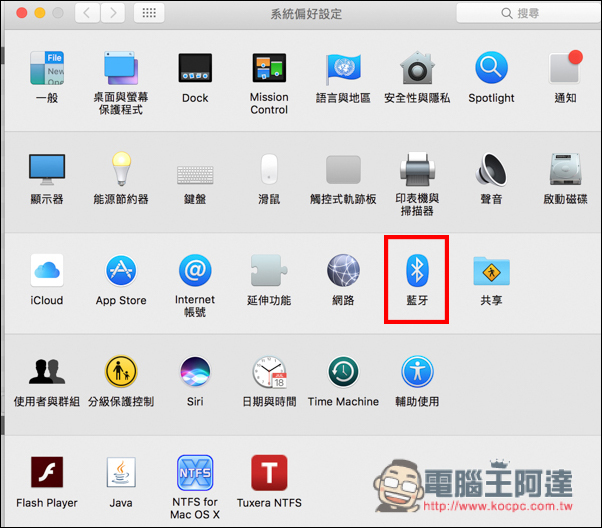This screenshot has width=602, height=528.
Task: Open 使用者與群組 preferences
Action: click(47, 372)
